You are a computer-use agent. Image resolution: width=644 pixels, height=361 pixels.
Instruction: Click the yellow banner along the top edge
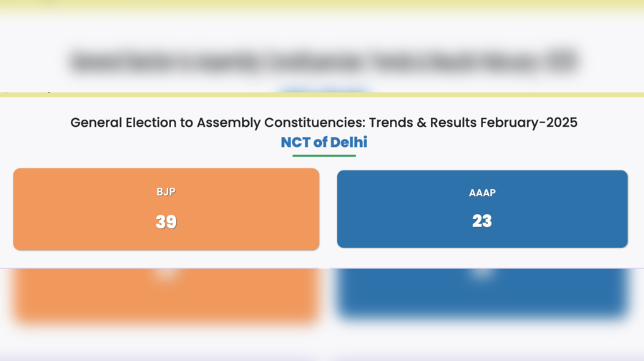(x=322, y=5)
